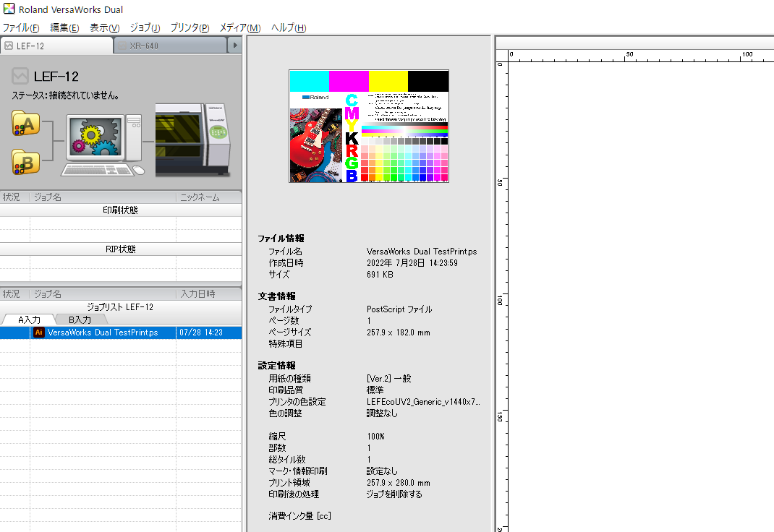Select the LEF-12 printer tab

tap(56, 46)
